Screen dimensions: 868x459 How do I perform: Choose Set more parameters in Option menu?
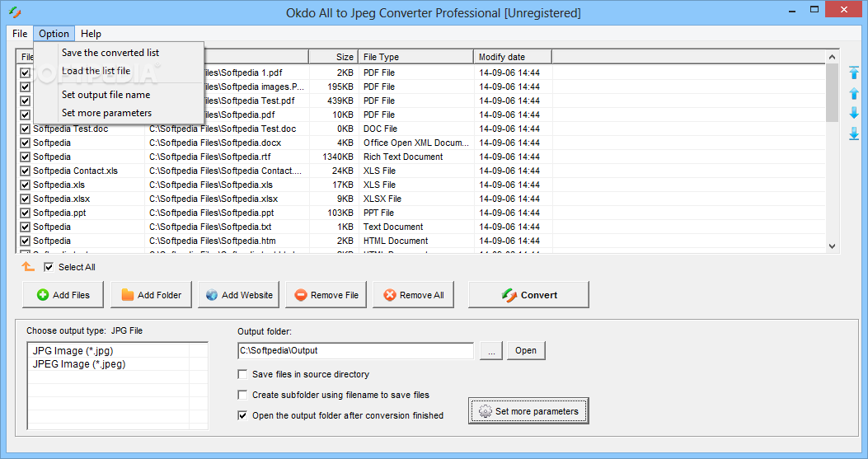(x=106, y=113)
